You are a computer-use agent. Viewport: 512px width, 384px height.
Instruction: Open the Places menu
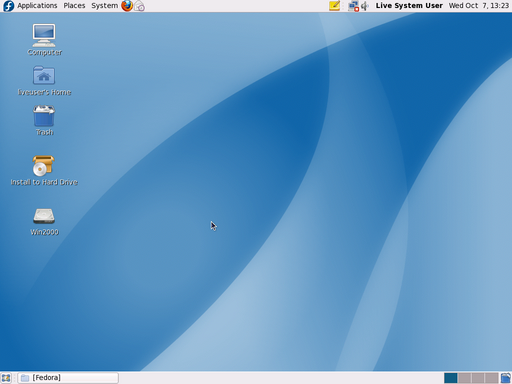[74, 6]
